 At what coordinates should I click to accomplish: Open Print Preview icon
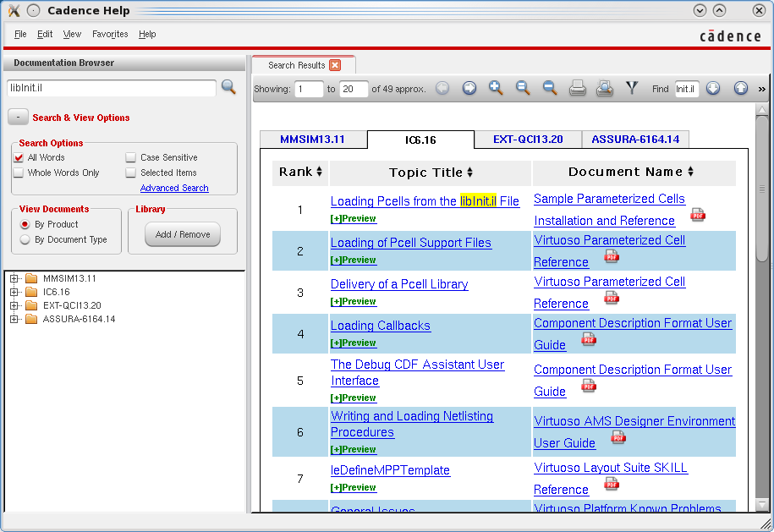[x=604, y=88]
